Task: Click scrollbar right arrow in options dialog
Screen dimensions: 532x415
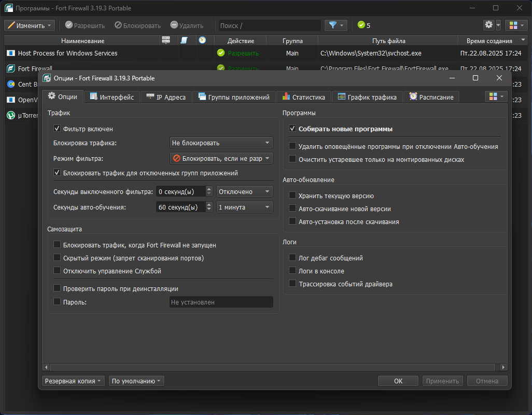Action: pos(503,367)
